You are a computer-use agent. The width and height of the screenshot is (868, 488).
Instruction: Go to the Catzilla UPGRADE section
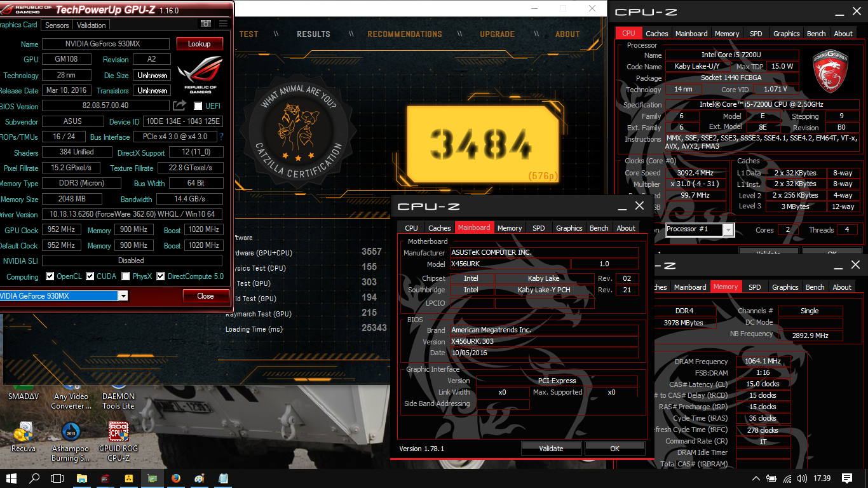point(497,34)
